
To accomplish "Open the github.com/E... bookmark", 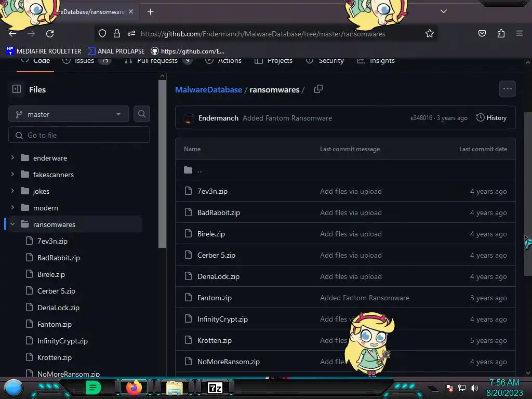I will pyautogui.click(x=188, y=51).
